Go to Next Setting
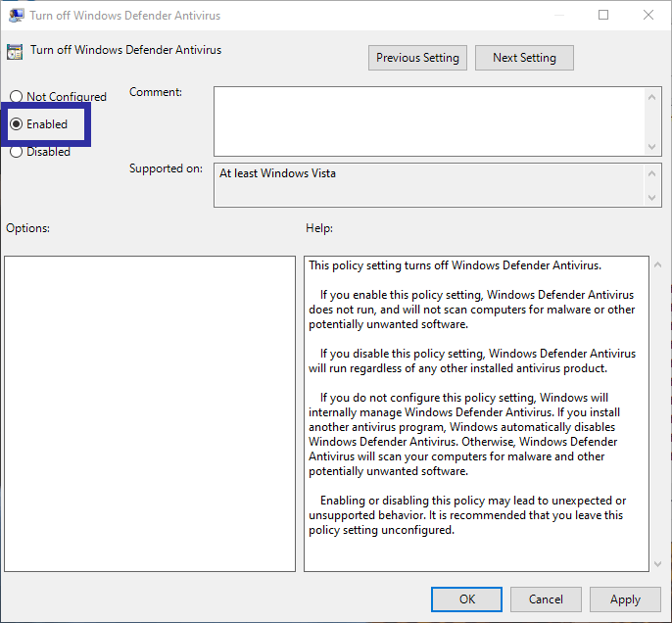Screen dimensions: 672x623 [x=524, y=58]
